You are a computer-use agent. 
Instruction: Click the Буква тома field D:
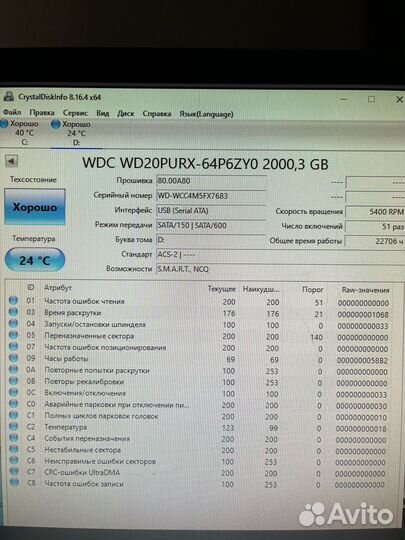[211, 239]
